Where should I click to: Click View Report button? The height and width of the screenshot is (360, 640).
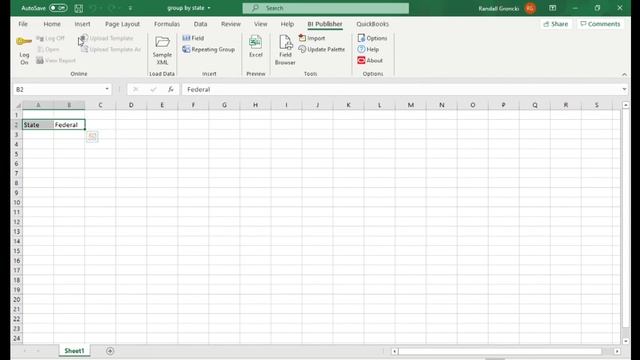pos(56,60)
